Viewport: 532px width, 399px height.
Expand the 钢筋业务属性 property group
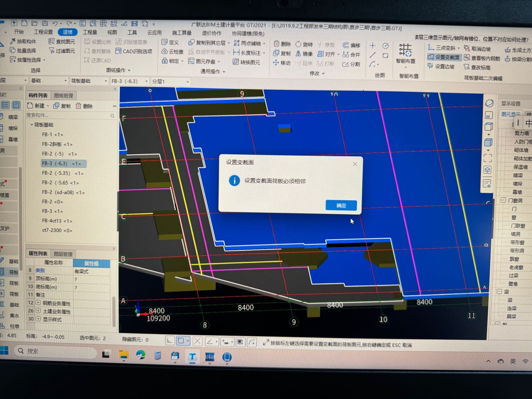38,303
